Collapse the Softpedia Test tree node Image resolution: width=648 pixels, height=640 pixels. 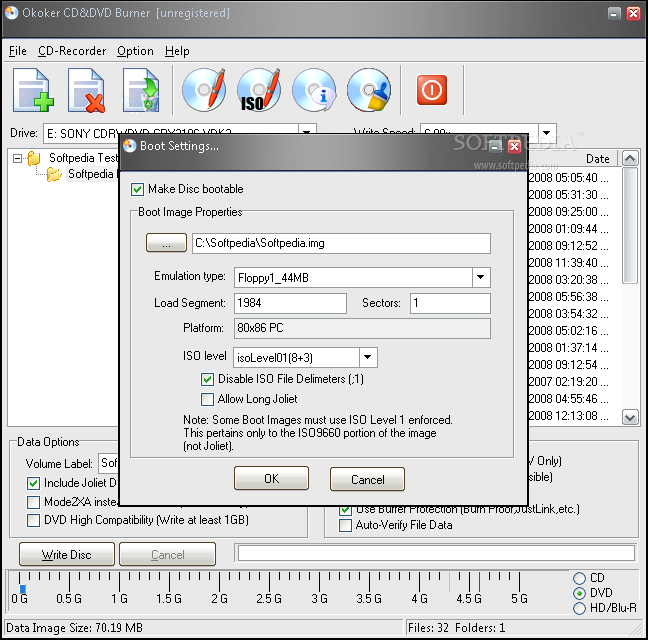pos(17,158)
